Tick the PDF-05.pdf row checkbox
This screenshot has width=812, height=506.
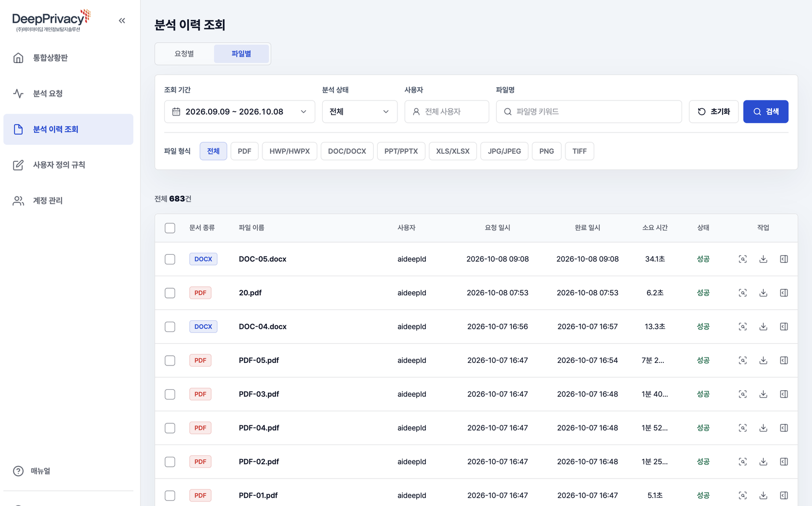click(170, 360)
